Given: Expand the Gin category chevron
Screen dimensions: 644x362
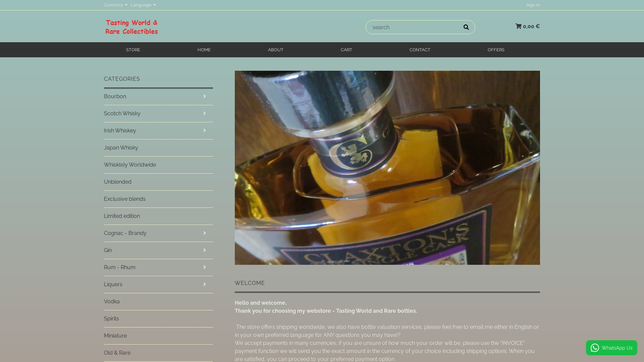Looking at the screenshot, I should tap(204, 250).
